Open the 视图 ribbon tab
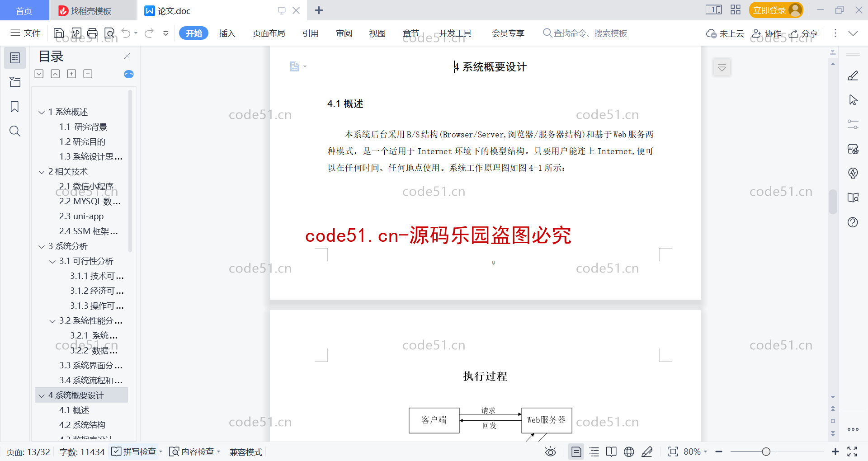The image size is (868, 461). [x=377, y=33]
